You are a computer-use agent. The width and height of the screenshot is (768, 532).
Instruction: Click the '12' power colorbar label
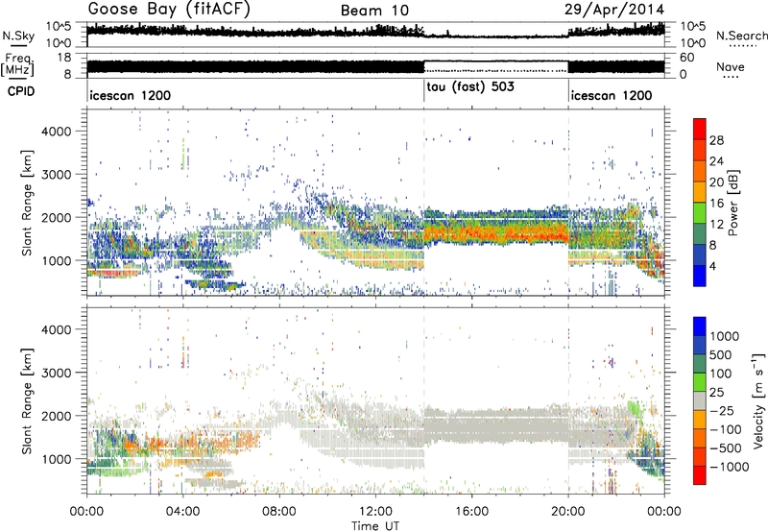[x=716, y=225]
